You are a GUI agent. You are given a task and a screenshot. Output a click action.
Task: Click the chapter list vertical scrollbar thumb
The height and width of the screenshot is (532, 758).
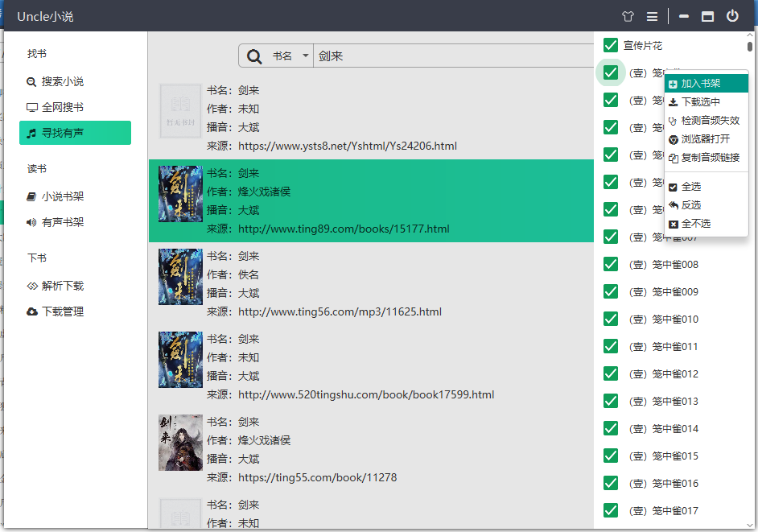(749, 47)
